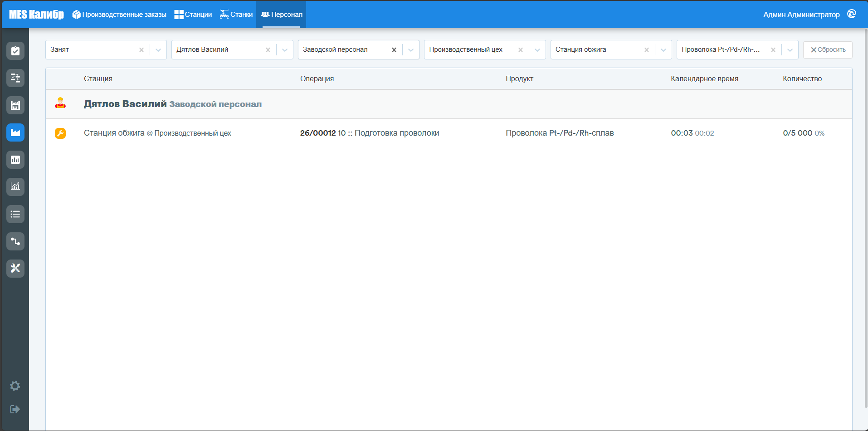
Task: Click the Календарное время column header
Action: (x=704, y=78)
